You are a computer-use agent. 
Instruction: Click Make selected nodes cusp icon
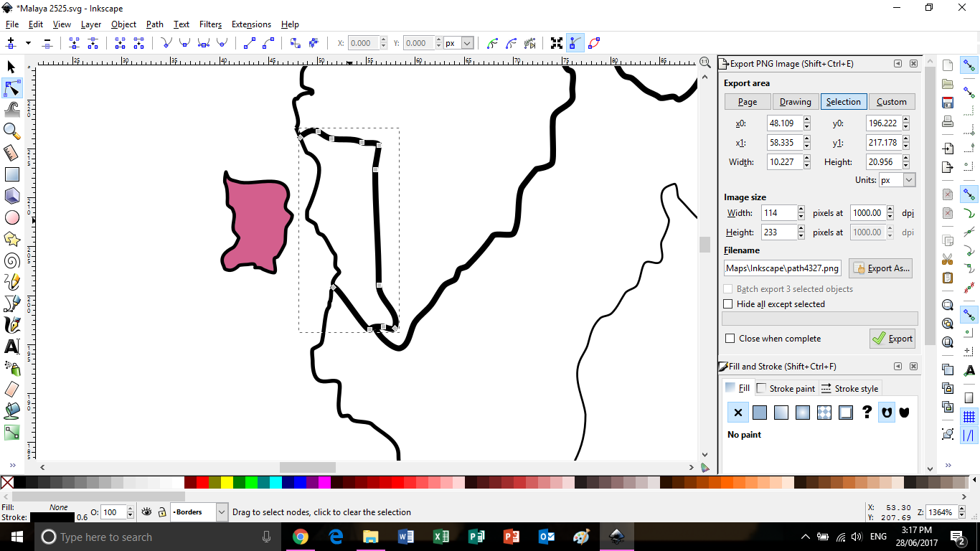pos(166,43)
